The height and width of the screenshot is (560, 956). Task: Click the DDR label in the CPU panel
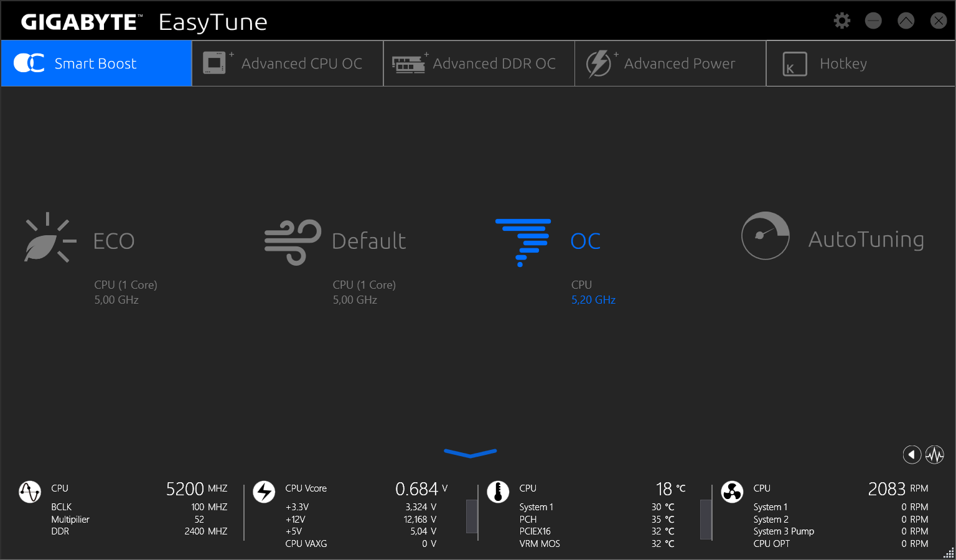tap(60, 531)
